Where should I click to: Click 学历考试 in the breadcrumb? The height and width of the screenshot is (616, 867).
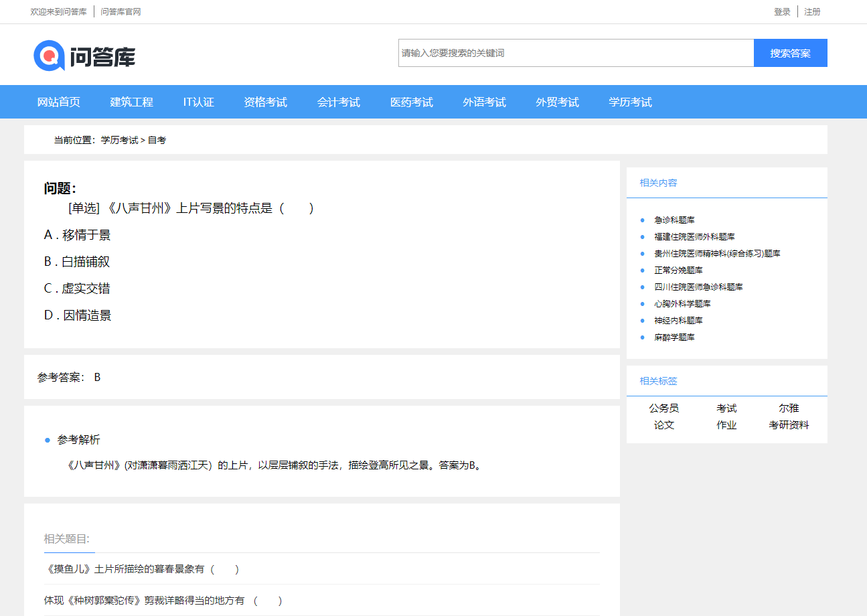click(x=120, y=140)
